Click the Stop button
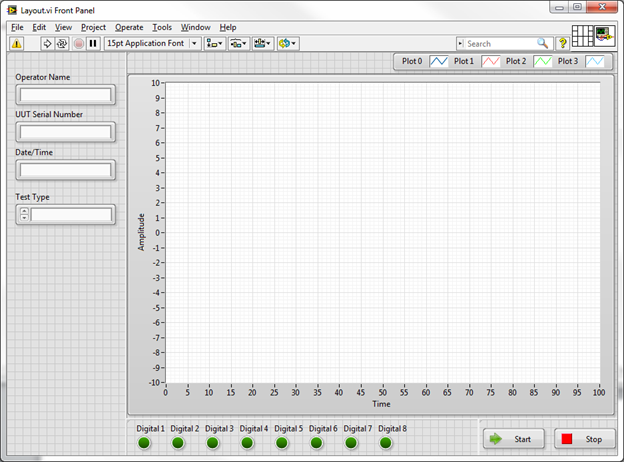The image size is (624, 462). [584, 438]
